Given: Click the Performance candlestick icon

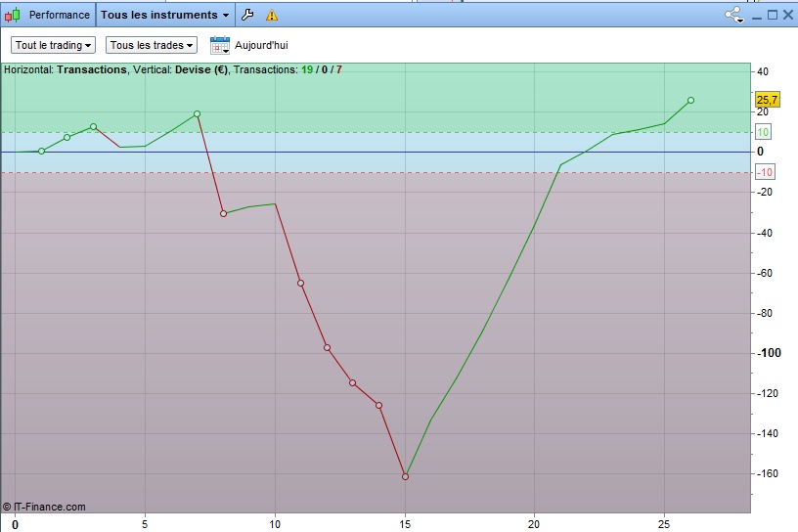Looking at the screenshot, I should click(x=12, y=16).
